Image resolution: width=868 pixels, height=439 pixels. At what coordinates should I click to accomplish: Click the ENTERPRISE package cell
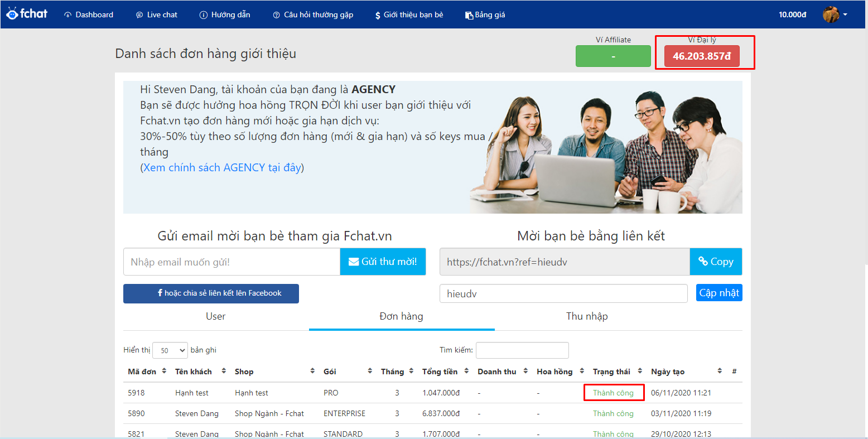[344, 413]
